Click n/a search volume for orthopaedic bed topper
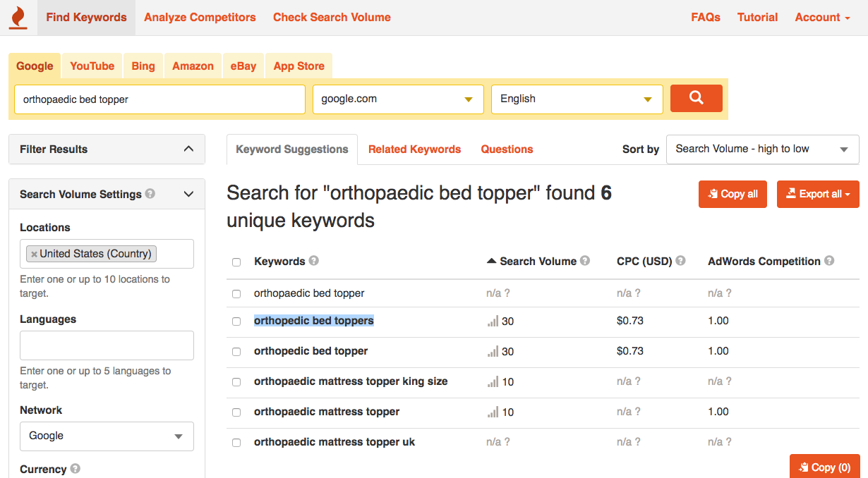The height and width of the screenshot is (478, 868). click(498, 293)
